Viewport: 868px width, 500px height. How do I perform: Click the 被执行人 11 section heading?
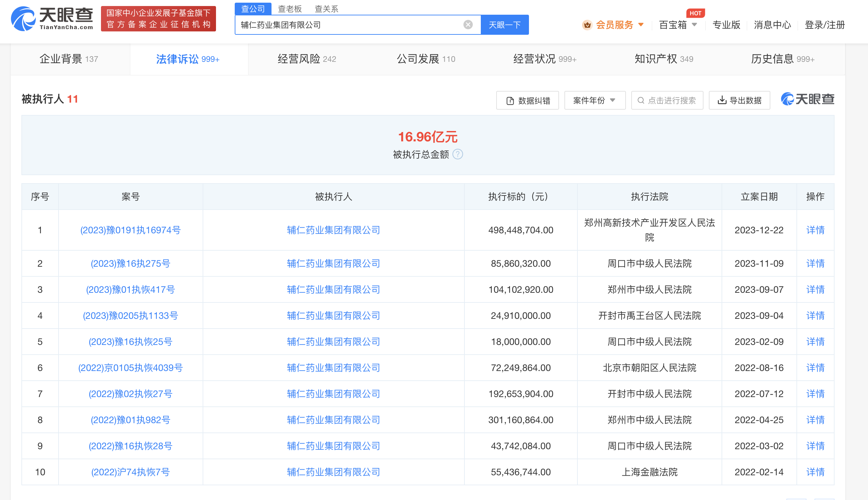coord(50,99)
